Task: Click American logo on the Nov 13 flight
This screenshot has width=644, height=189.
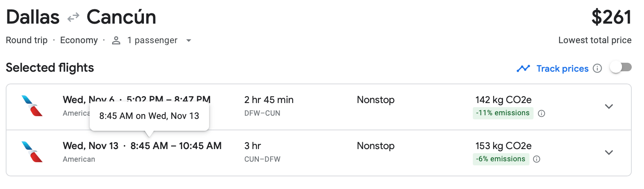Action: pos(32,152)
